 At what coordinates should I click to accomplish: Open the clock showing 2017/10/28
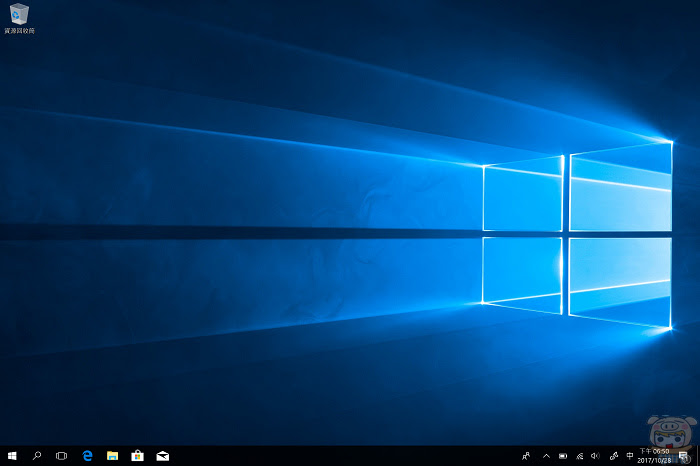[x=654, y=456]
